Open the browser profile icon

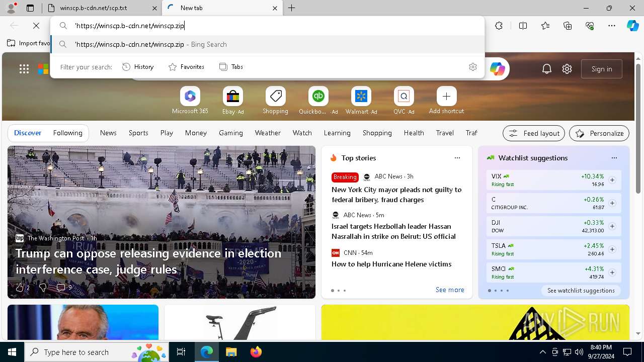[11, 8]
